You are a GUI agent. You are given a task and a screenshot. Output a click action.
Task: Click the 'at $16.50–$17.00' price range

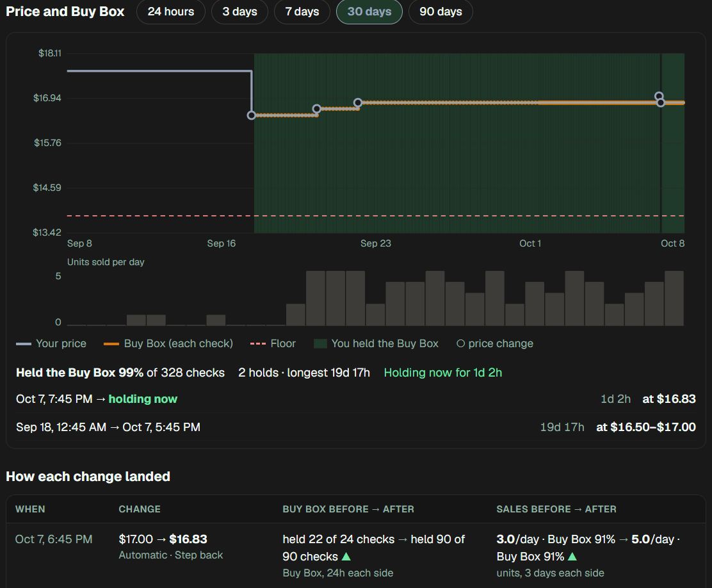click(x=645, y=427)
